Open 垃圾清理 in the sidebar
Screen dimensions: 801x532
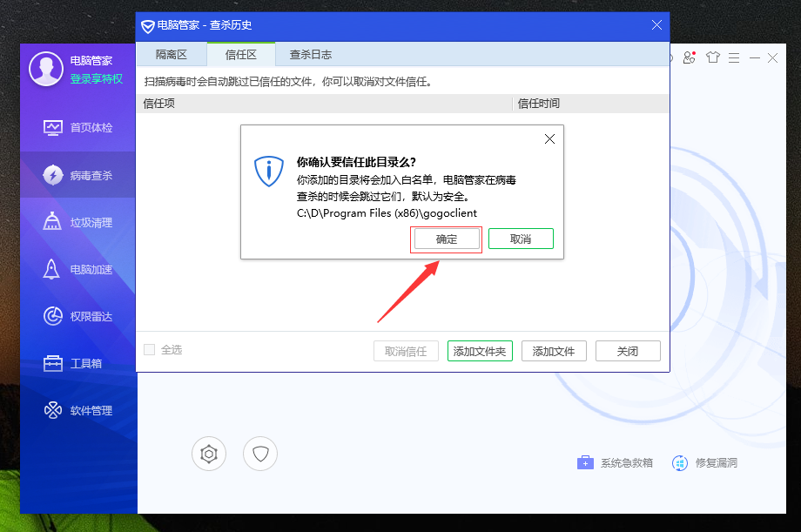click(77, 222)
